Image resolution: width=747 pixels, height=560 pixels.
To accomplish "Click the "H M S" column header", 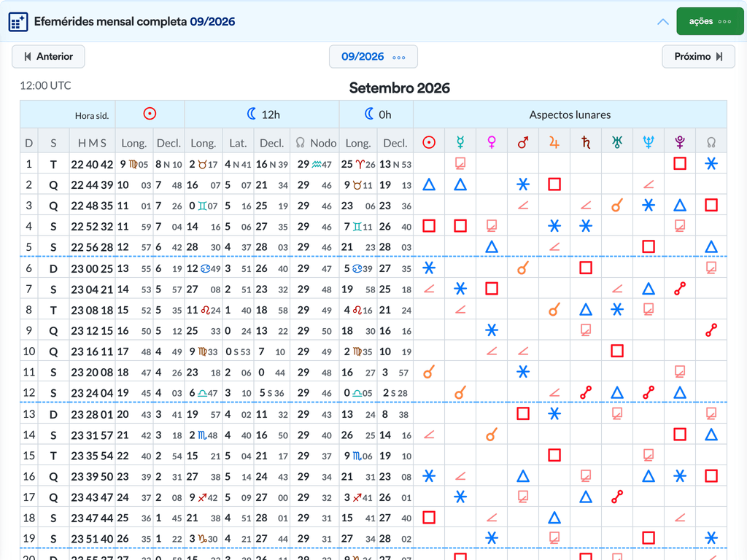I will pyautogui.click(x=92, y=144).
